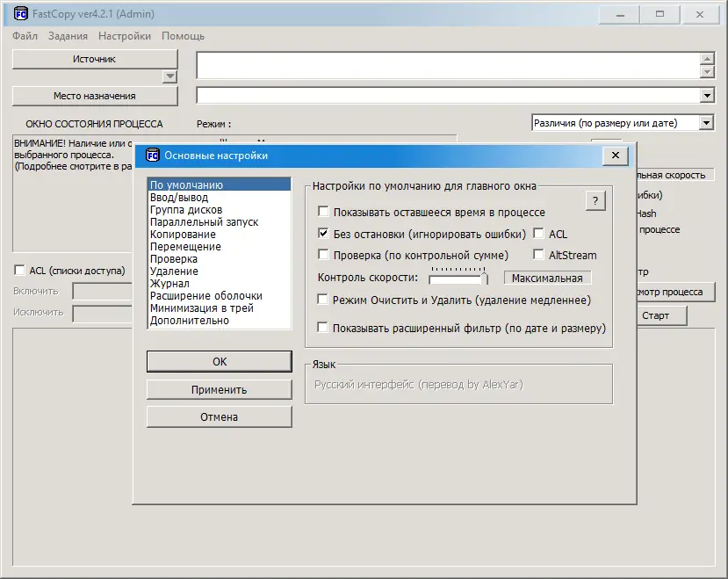Click source field scrollbar up arrow
Viewport: 728px width, 579px height.
707,59
